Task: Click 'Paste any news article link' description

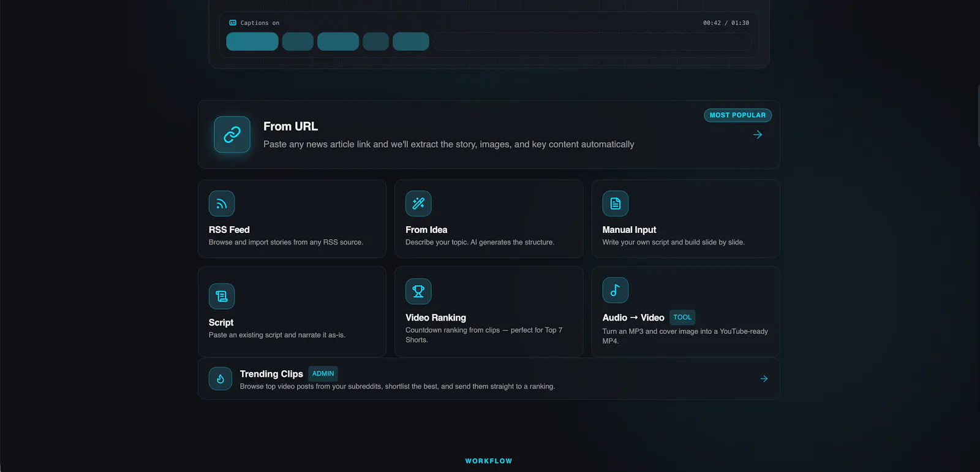Action: (x=449, y=144)
